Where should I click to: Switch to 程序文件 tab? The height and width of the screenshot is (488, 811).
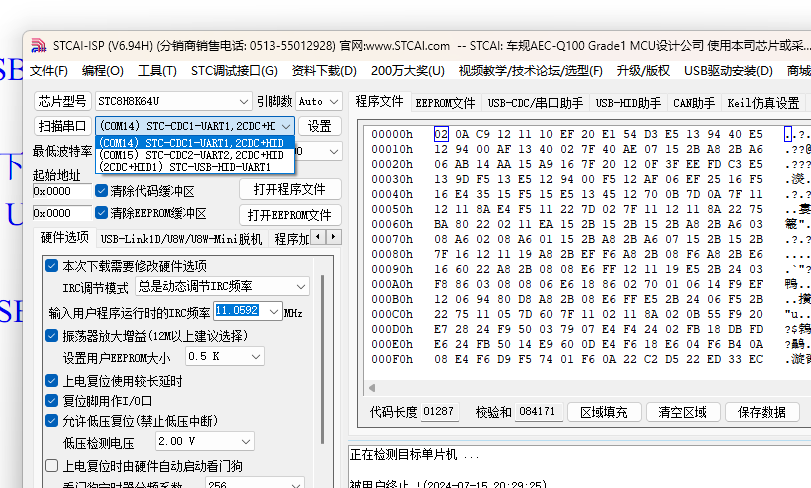[x=379, y=101]
